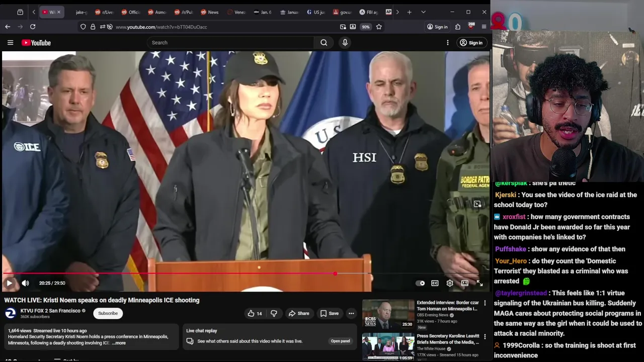The width and height of the screenshot is (644, 362).
Task: Switch player to theater mode
Action: click(465, 283)
